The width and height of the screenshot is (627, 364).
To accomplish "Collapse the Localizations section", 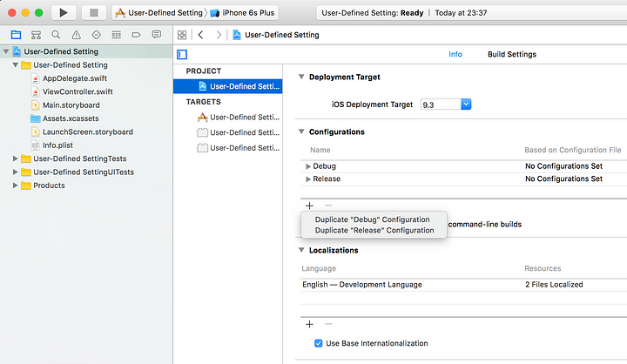I will pos(301,250).
